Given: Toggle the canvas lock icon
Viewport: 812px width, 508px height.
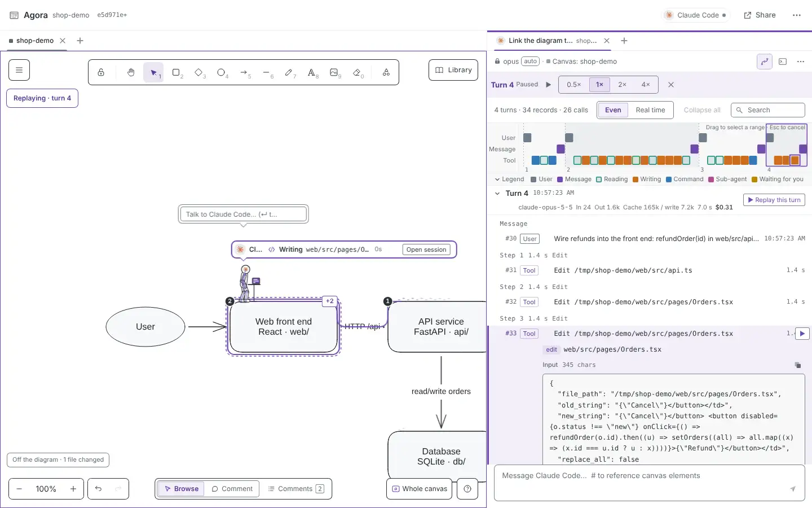Looking at the screenshot, I should [101, 72].
